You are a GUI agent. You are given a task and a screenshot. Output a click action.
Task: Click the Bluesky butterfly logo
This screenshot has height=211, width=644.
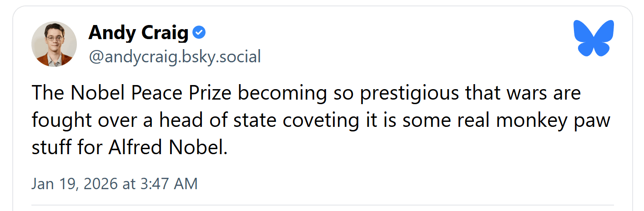click(x=594, y=38)
